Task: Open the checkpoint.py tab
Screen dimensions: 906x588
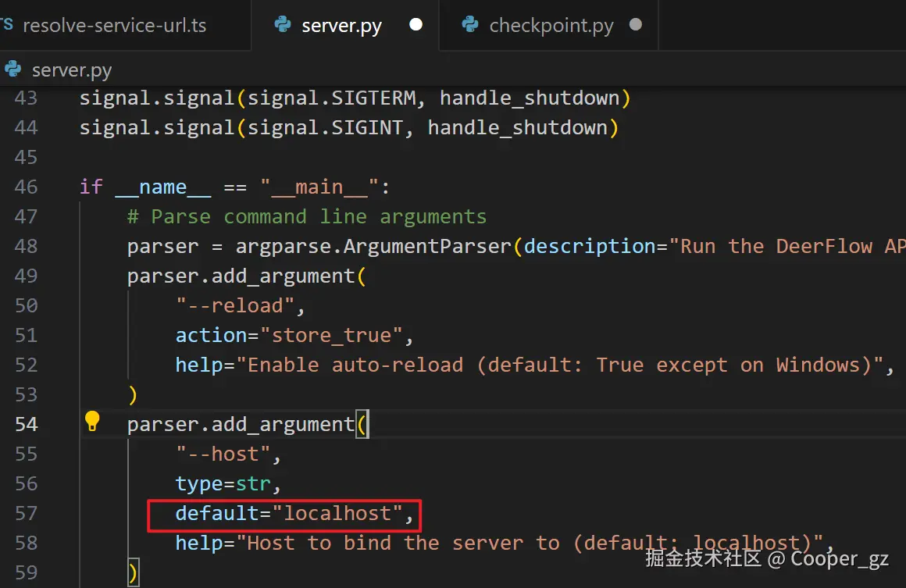Action: [x=549, y=26]
